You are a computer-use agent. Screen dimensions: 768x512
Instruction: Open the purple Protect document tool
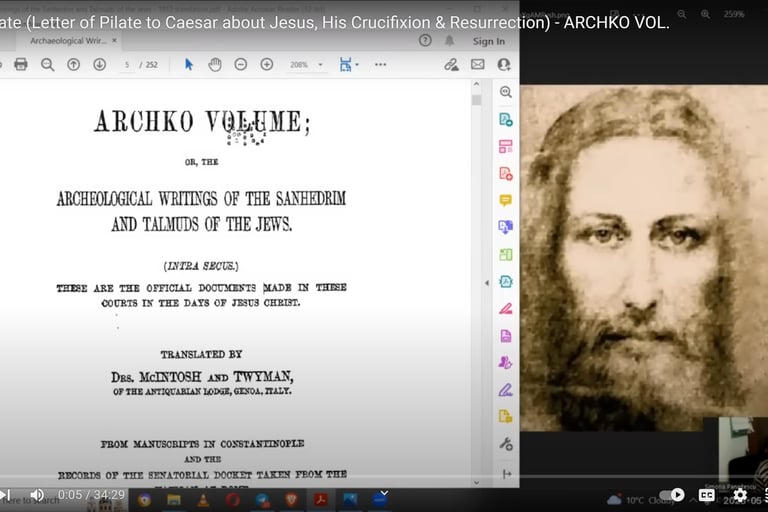click(x=505, y=336)
